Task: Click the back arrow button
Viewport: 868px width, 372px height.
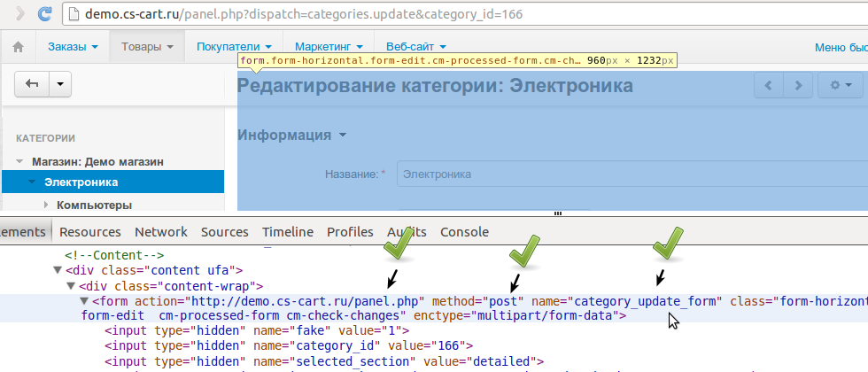Action: [33, 84]
